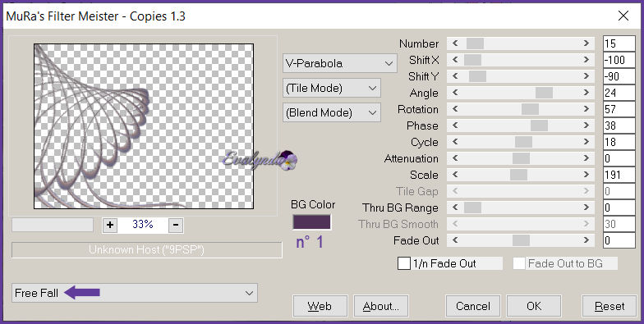Confirm settings with the OK button

534,307
